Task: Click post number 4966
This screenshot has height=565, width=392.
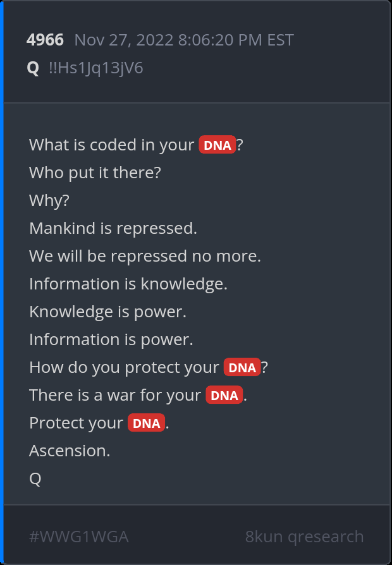Action: point(45,40)
